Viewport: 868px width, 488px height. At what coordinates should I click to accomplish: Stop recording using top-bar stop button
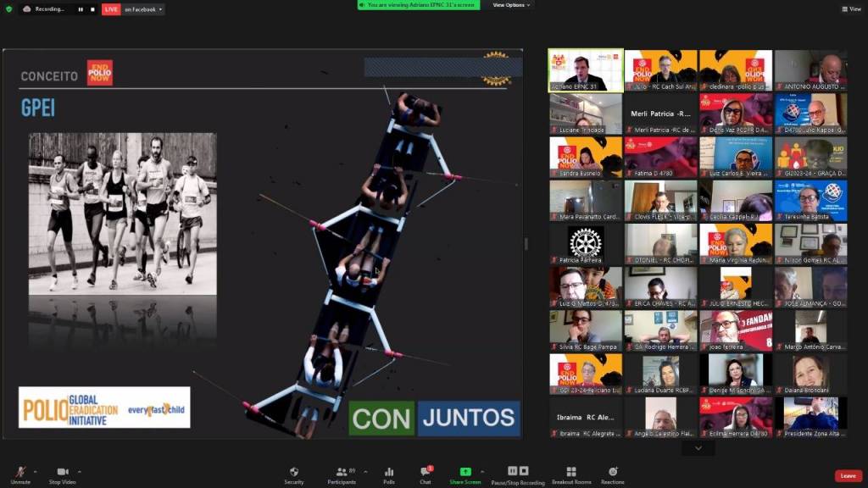(92, 9)
